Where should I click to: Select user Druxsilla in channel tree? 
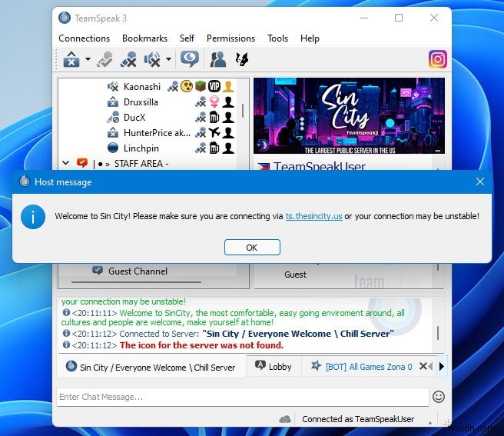pyautogui.click(x=141, y=102)
